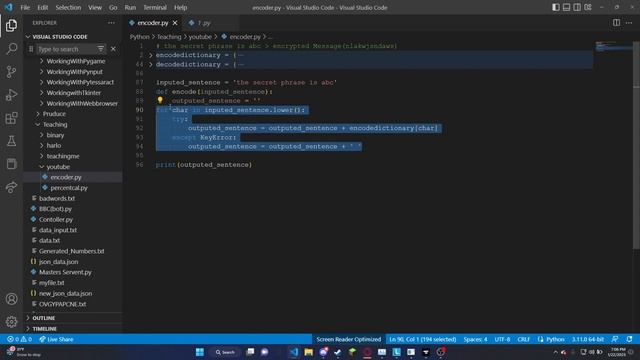Screen dimensions: 640x360
Task: Open badwords.txt file
Action: 57,198
